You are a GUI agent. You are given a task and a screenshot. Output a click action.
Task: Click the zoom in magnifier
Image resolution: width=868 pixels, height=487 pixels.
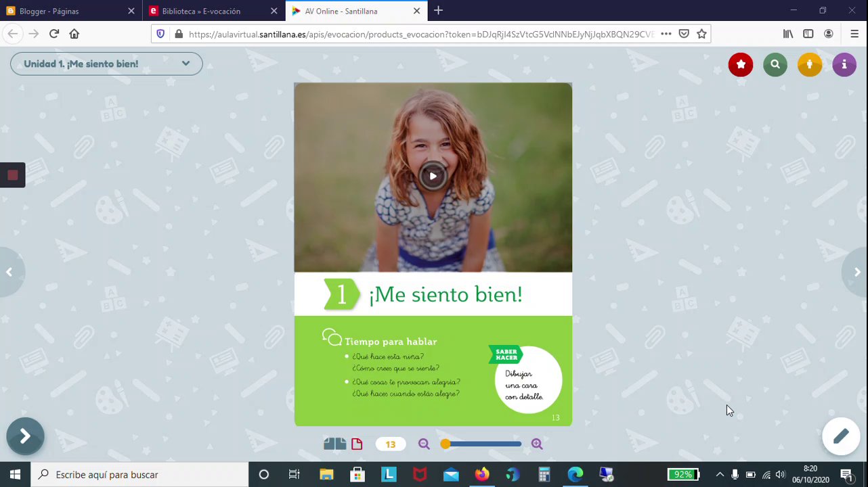tap(537, 444)
